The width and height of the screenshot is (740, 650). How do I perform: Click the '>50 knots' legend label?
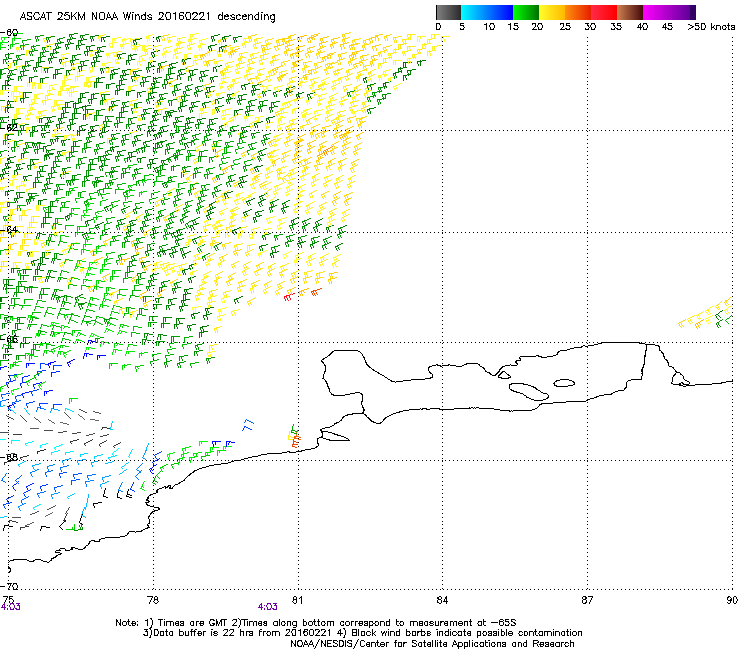711,27
